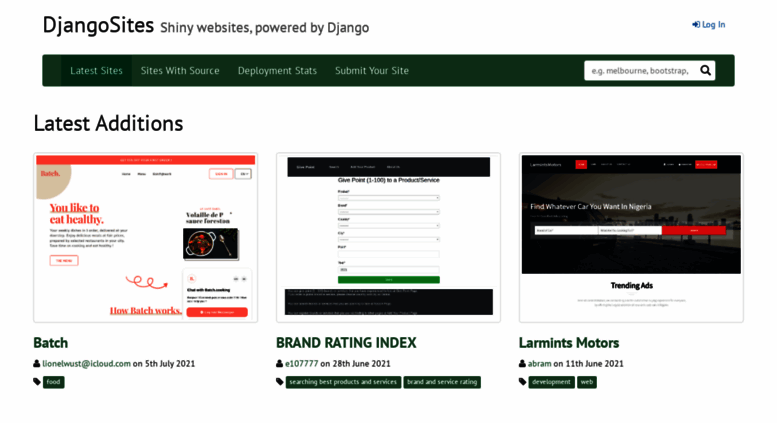This screenshot has width=777, height=423.
Task: Click the date text 5th July 2021
Action: point(170,364)
